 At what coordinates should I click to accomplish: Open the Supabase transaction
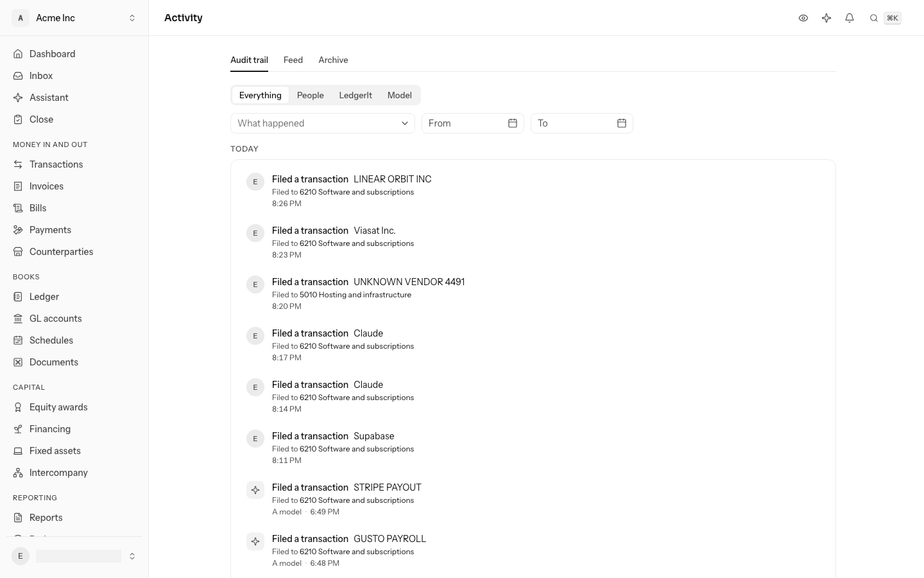click(373, 436)
